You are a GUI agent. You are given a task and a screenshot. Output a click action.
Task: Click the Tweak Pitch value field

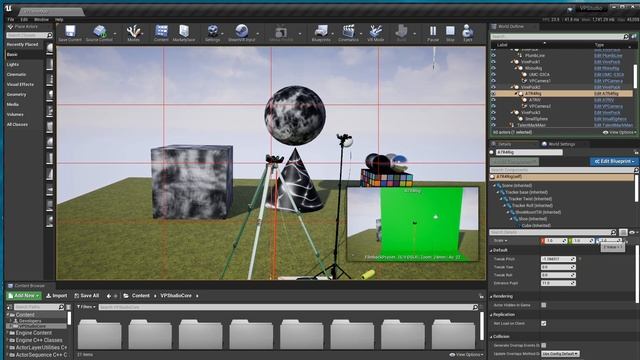(x=558, y=259)
